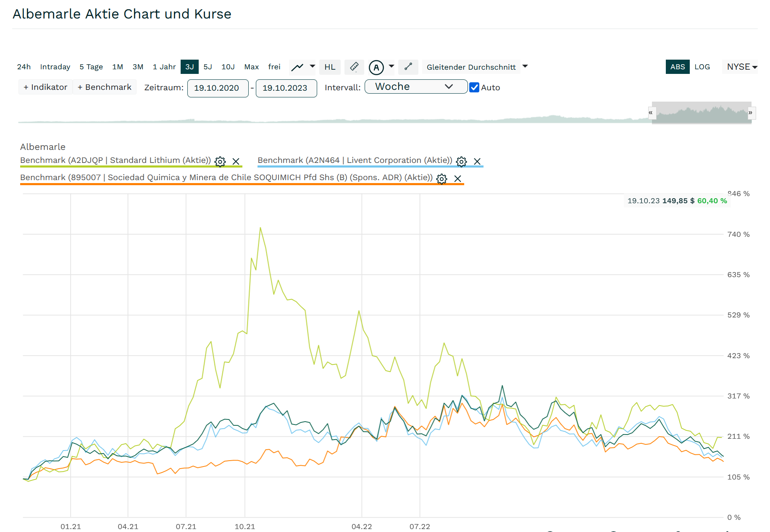
Task: Click the 740 % y-axis label
Action: tap(738, 234)
